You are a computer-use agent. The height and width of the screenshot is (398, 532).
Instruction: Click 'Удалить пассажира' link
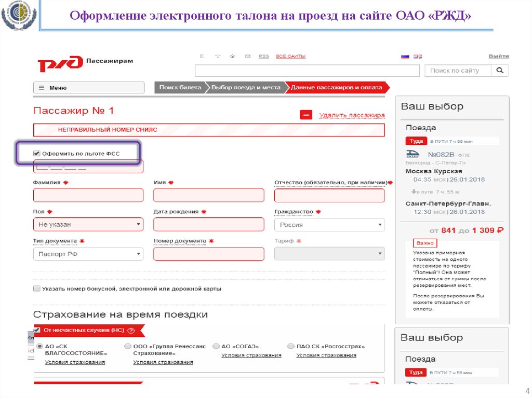(x=352, y=115)
